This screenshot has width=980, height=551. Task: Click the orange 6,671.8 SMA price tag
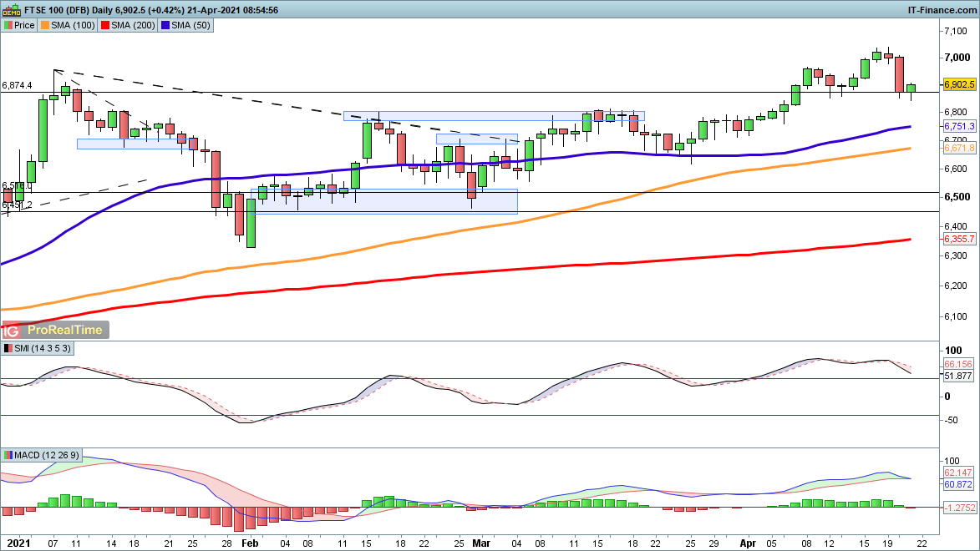(x=959, y=148)
